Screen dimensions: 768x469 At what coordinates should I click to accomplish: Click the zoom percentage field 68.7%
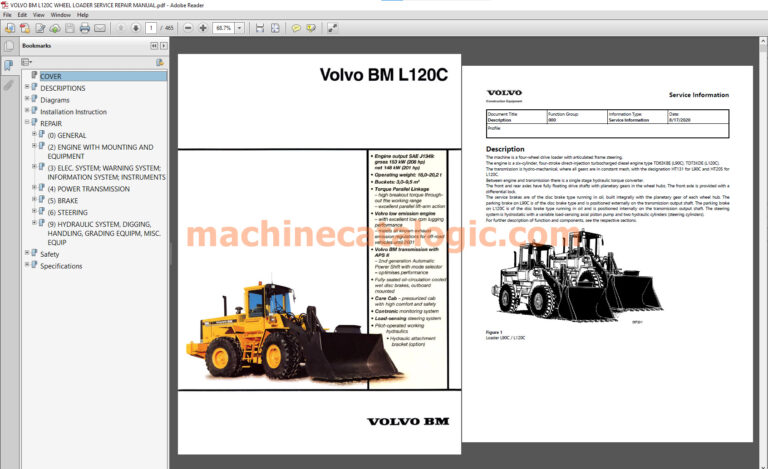point(224,28)
